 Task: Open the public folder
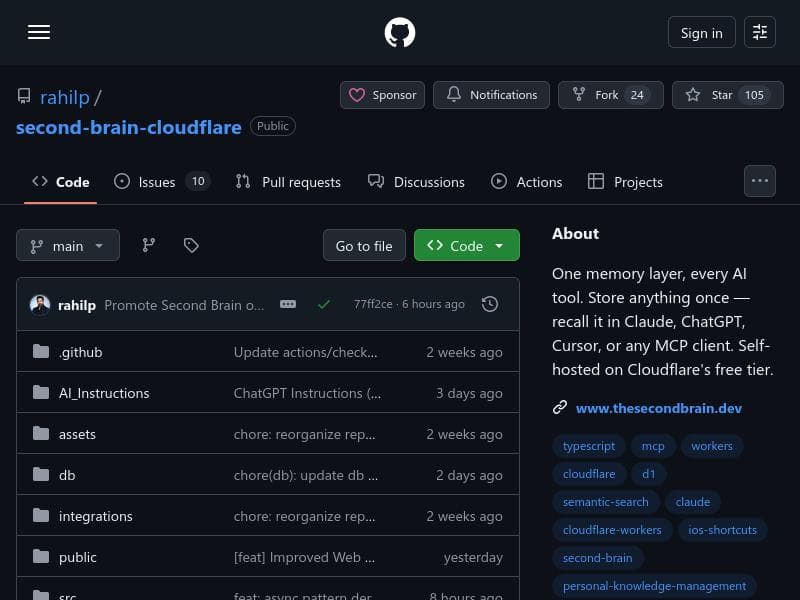(78, 557)
